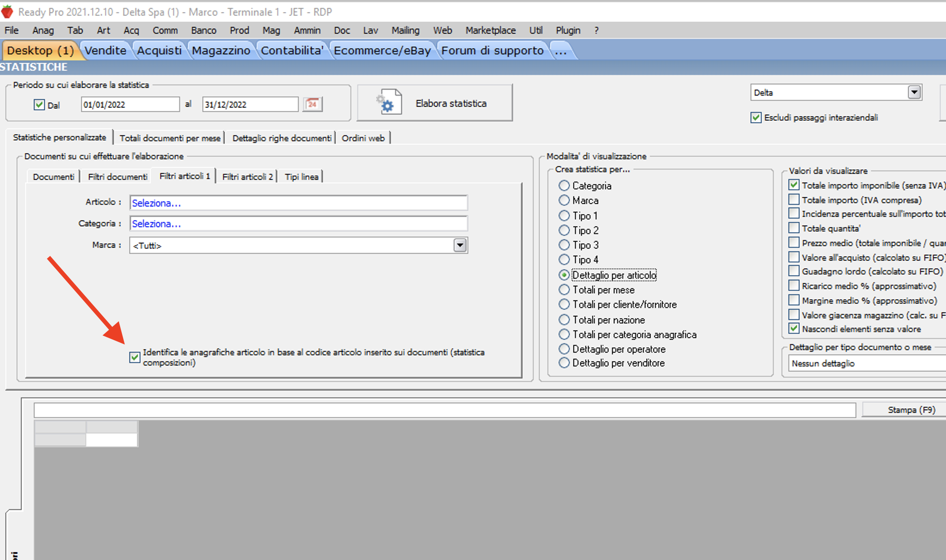Choose Categoria as statistic grouping
This screenshot has height=560, width=946.
(x=564, y=185)
